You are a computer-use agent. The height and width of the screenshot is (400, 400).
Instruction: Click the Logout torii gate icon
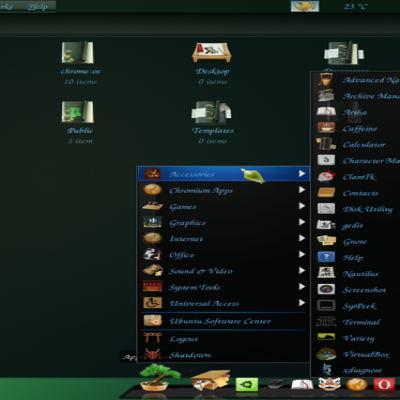[153, 338]
